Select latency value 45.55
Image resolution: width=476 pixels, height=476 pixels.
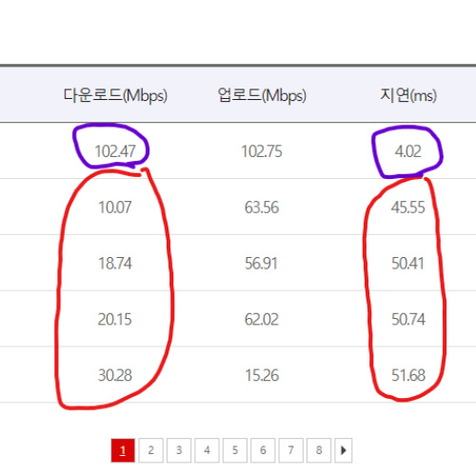(x=407, y=208)
